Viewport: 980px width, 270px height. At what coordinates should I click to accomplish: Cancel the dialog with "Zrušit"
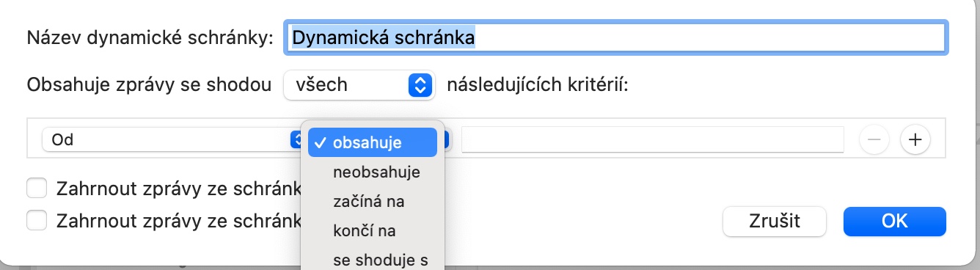775,221
